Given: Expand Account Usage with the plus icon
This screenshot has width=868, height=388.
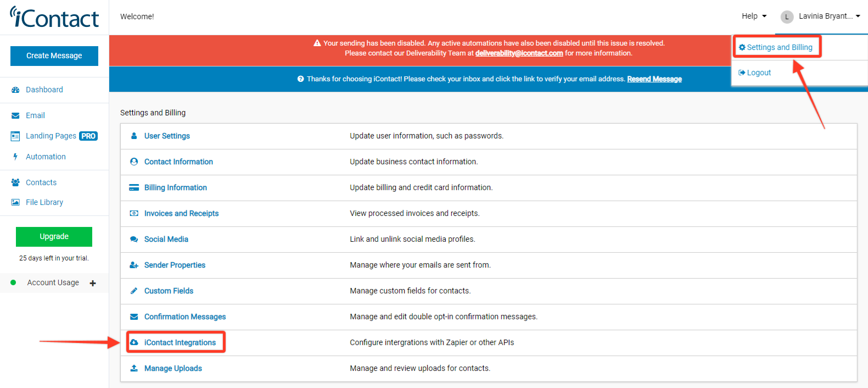Looking at the screenshot, I should (93, 284).
